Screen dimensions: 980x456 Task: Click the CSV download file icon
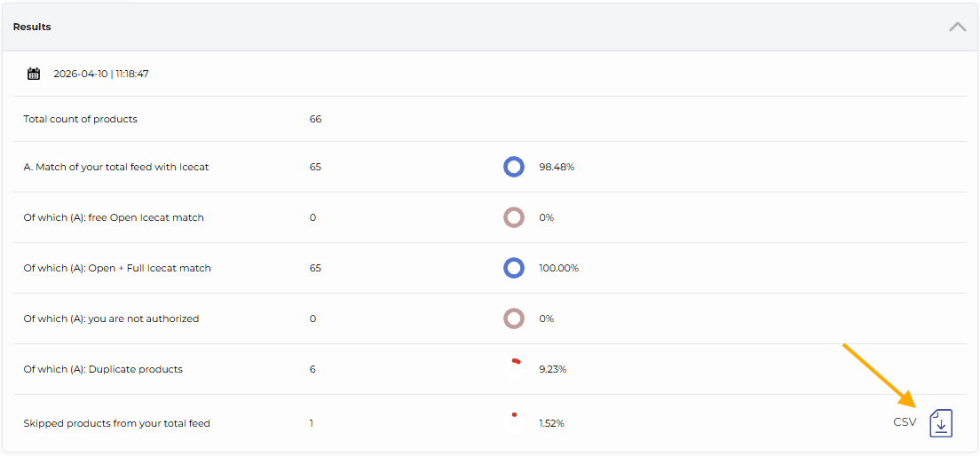pyautogui.click(x=941, y=423)
